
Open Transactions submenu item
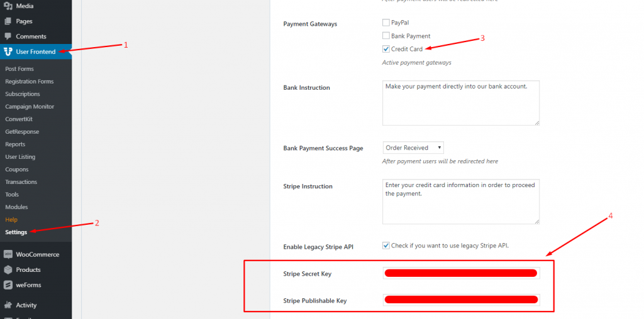point(21,182)
